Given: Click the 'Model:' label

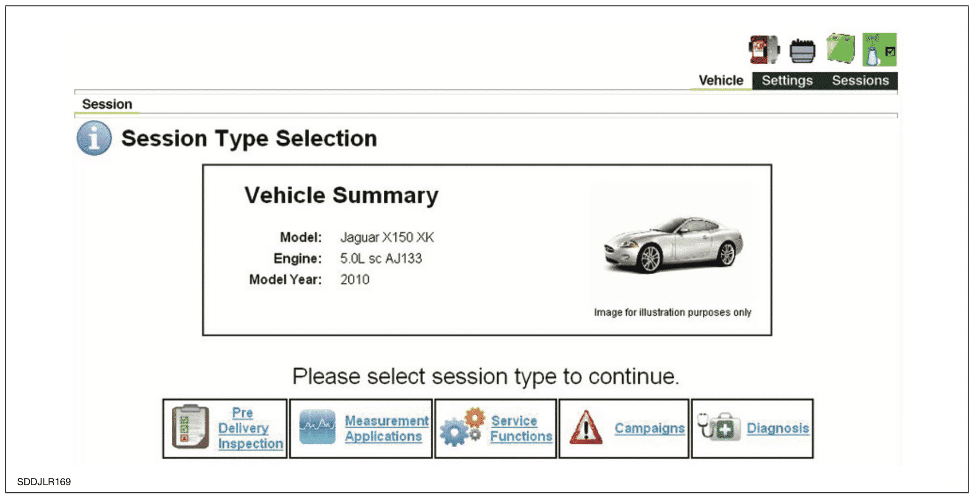Looking at the screenshot, I should pyautogui.click(x=300, y=238).
